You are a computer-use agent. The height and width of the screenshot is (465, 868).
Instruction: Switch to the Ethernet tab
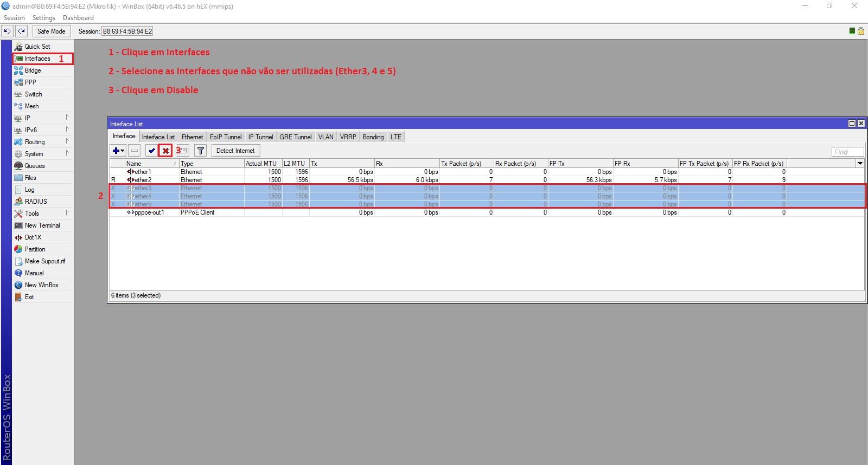point(192,137)
